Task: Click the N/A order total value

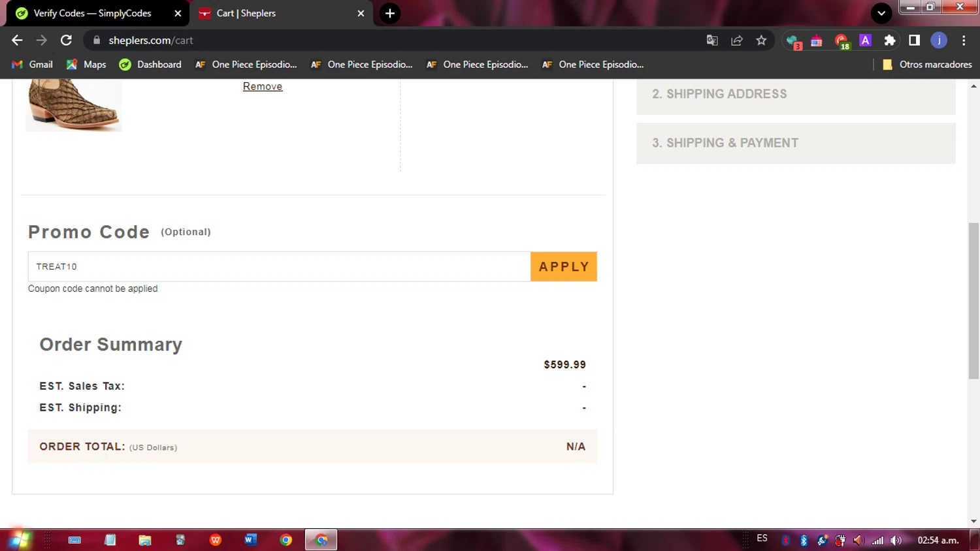Action: 576,447
